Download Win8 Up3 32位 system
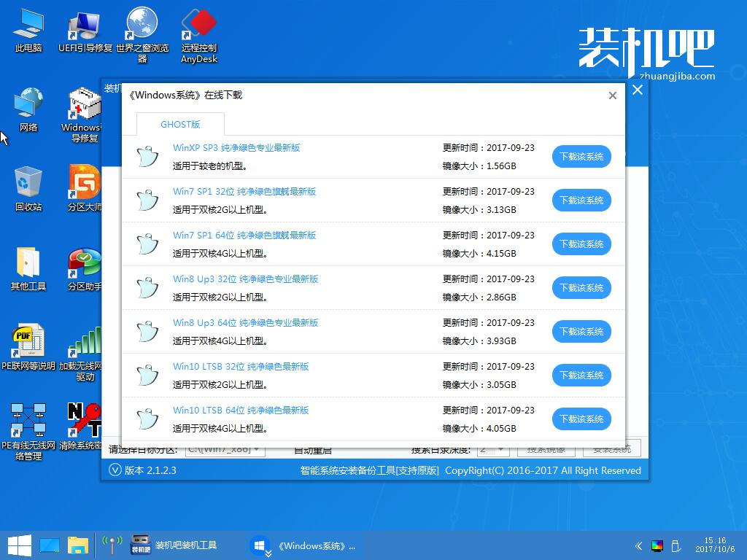747x560 pixels. tap(581, 287)
